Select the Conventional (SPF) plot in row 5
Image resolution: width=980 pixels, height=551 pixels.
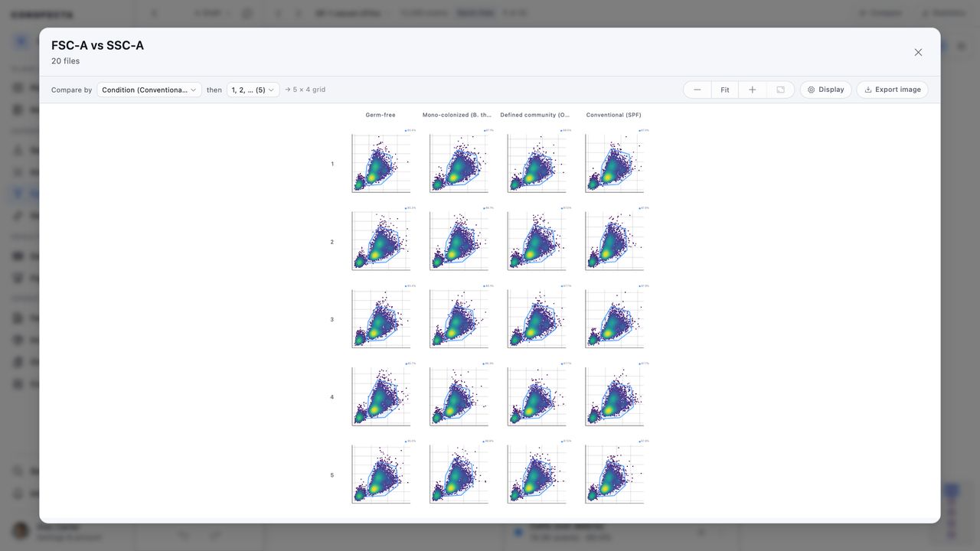point(615,474)
